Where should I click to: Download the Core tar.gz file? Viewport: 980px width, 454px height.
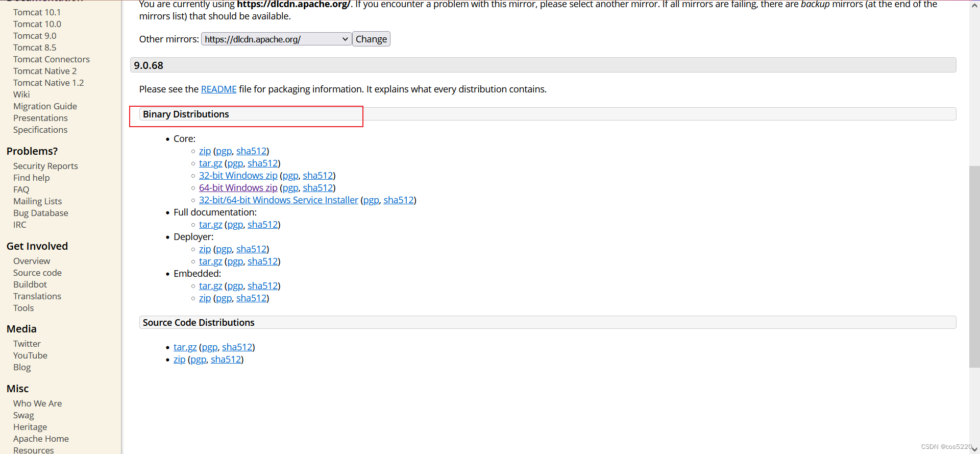(210, 163)
